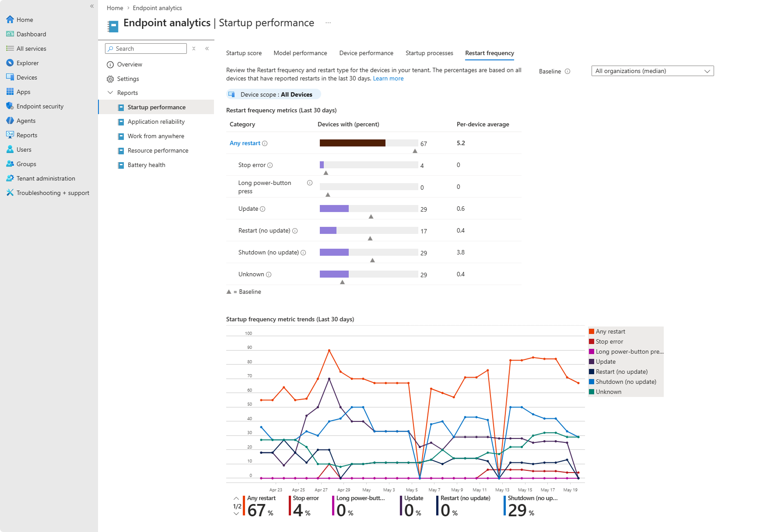This screenshot has height=532, width=760.
Task: Click the Endpoint security shield icon
Action: point(10,106)
